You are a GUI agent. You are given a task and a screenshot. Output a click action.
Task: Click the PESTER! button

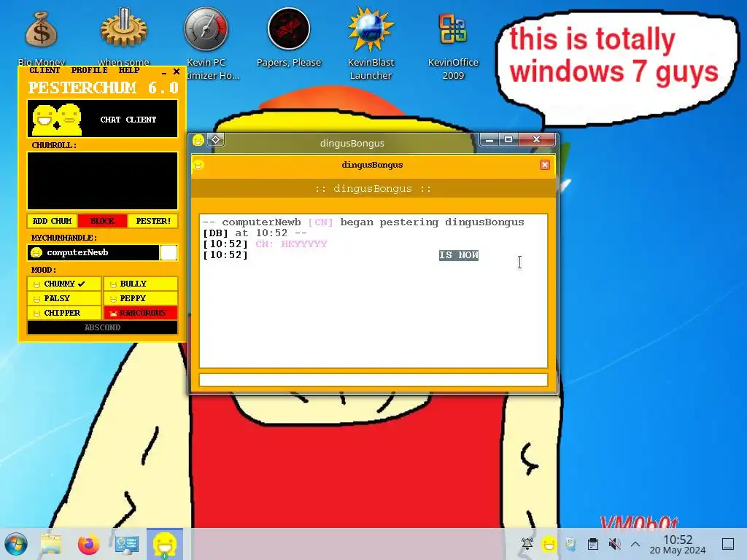pyautogui.click(x=153, y=221)
